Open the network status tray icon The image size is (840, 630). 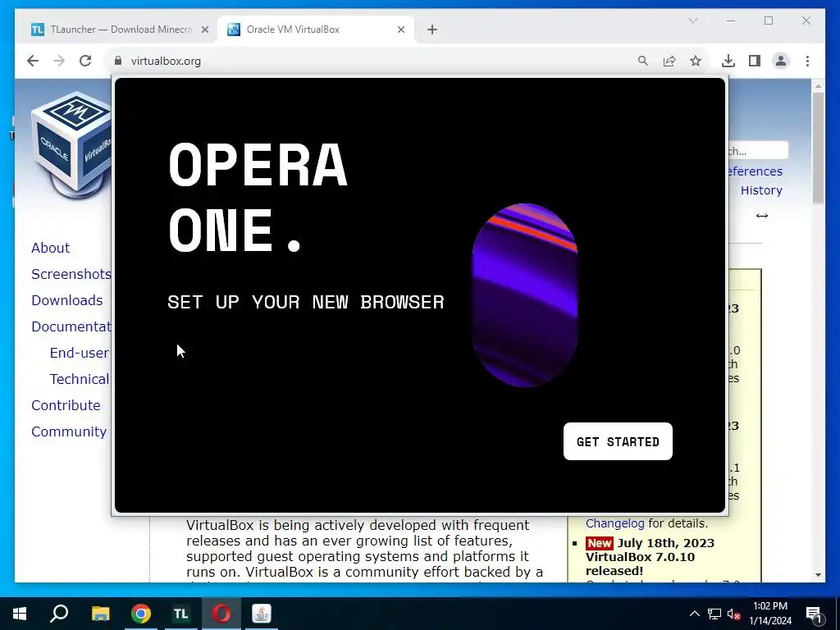pyautogui.click(x=714, y=614)
